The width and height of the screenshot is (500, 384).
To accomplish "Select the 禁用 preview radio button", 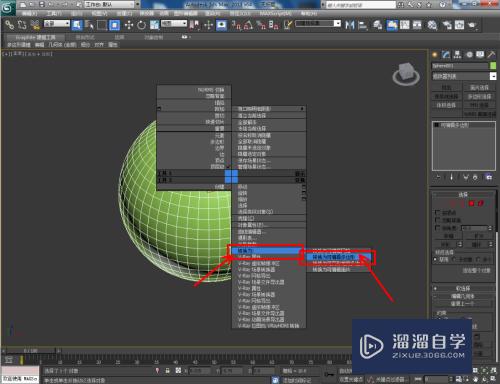I will [x=435, y=259].
